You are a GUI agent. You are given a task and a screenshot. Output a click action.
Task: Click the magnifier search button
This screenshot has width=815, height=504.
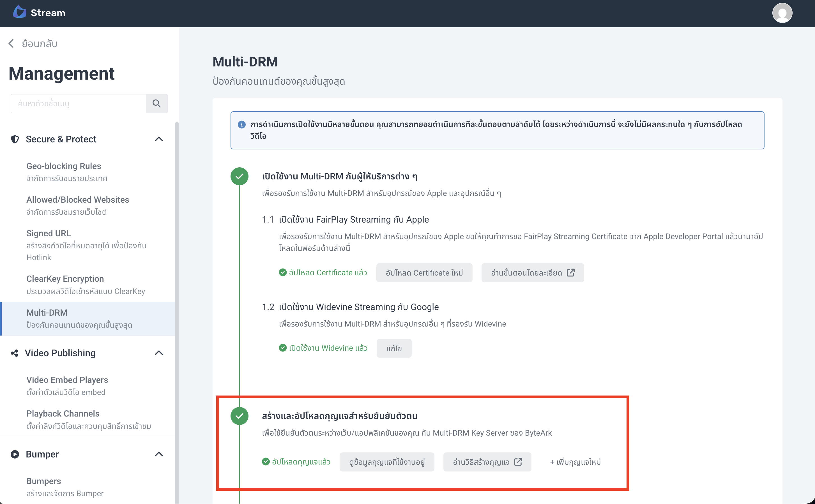156,103
